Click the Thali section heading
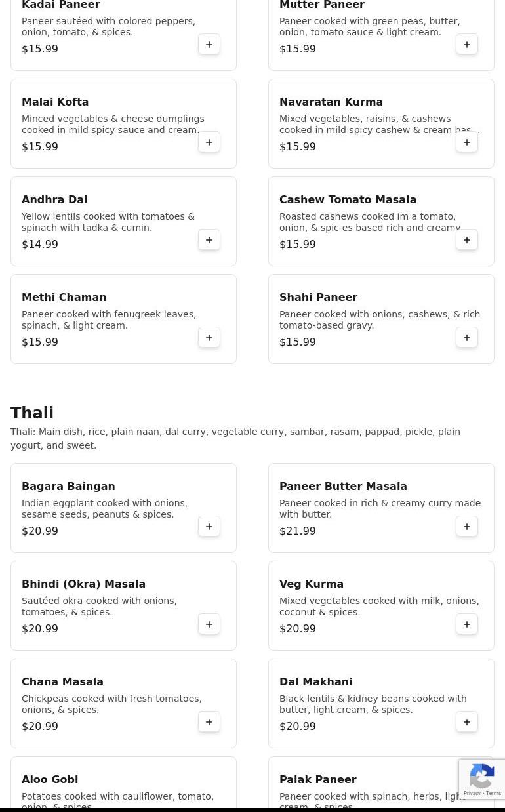This screenshot has height=812, width=505. 32,413
